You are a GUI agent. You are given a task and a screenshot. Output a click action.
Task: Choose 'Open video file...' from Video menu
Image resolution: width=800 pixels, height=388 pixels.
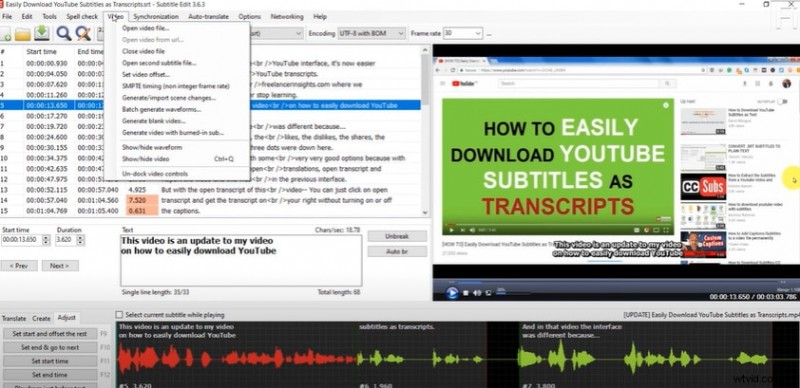pyautogui.click(x=177, y=28)
